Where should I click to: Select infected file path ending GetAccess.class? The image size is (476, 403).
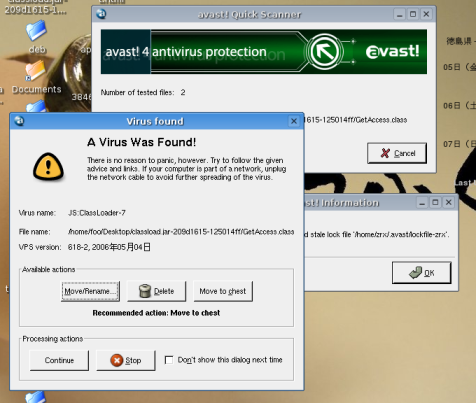(x=181, y=232)
